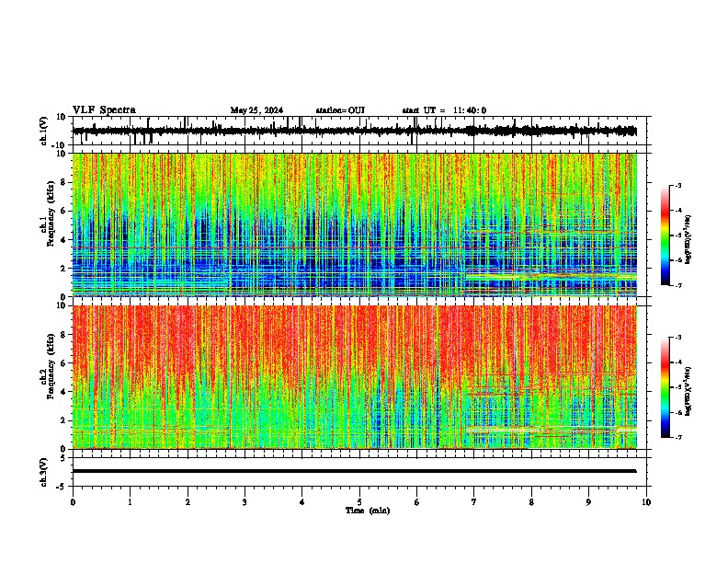Click the "-7" value on ch.2 color bar
Viewport: 728px width, 563px height.
(x=678, y=437)
